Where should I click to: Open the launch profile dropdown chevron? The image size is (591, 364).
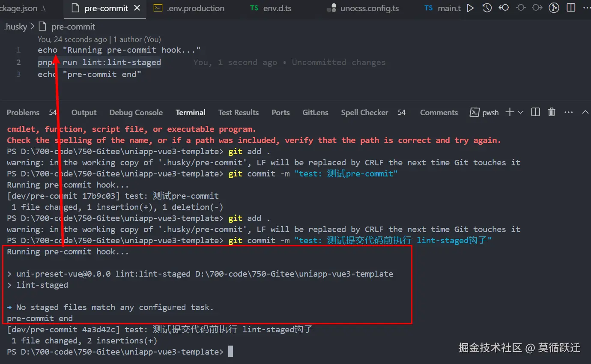coord(520,112)
